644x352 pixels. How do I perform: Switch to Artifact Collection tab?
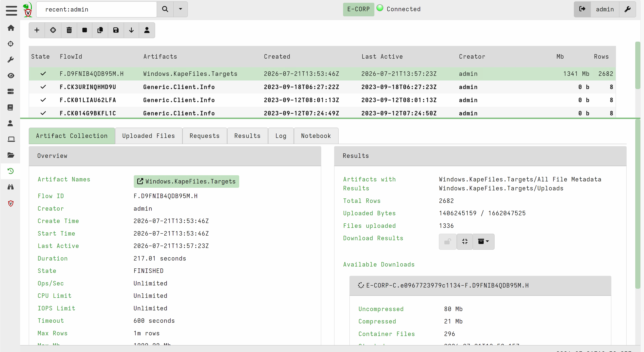72,136
